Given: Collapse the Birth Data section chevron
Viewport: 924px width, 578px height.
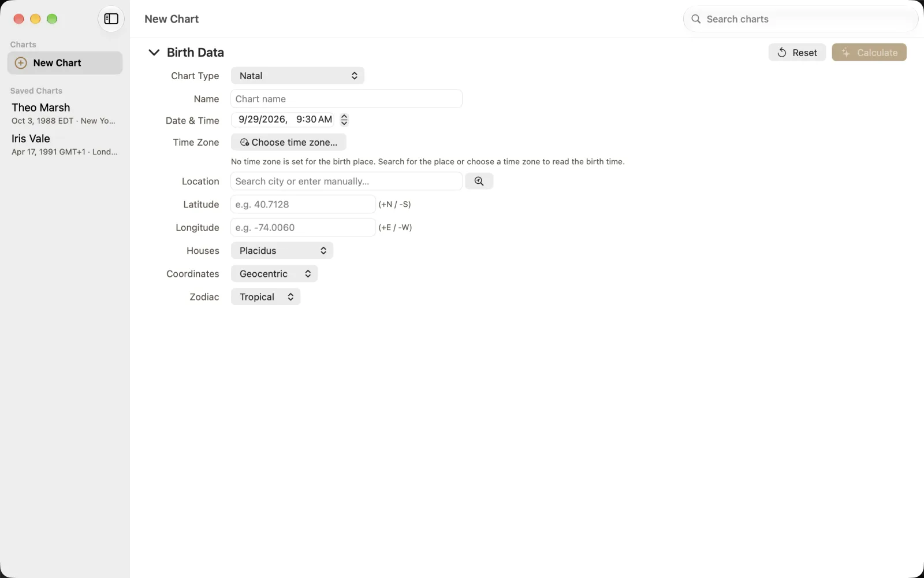Looking at the screenshot, I should point(154,53).
